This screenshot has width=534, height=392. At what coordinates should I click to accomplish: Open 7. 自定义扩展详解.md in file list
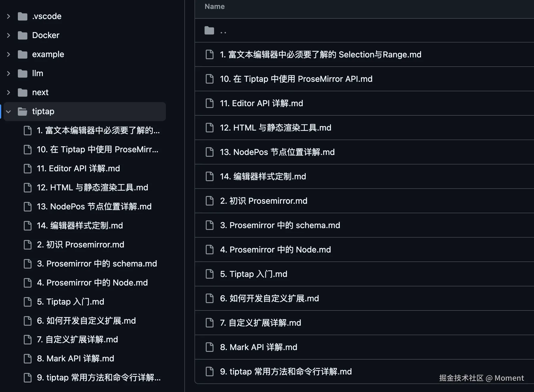pos(260,323)
